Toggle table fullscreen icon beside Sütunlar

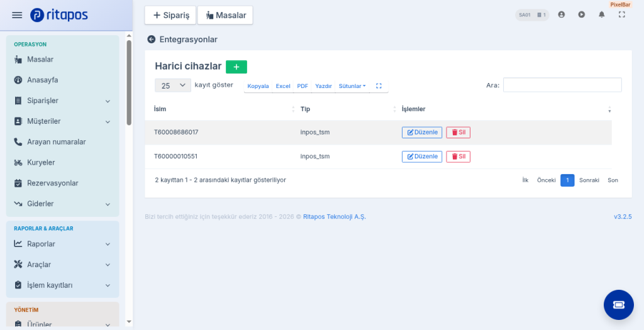pyautogui.click(x=379, y=85)
